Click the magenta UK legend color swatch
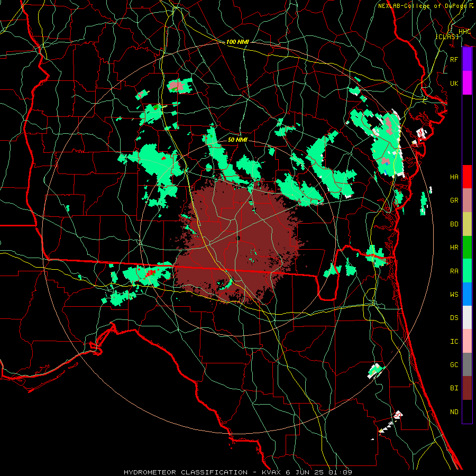Image resolution: width=476 pixels, height=476 pixels. click(x=467, y=83)
